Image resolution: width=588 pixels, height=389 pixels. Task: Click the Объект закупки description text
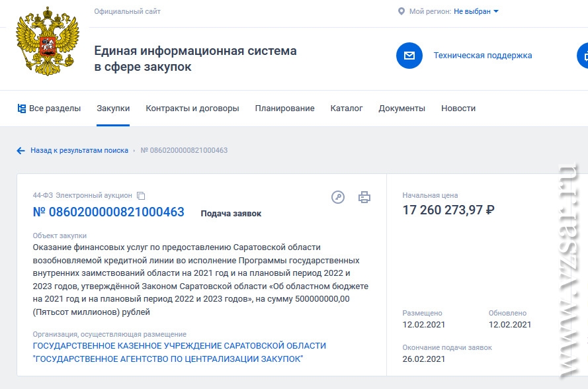(200, 279)
